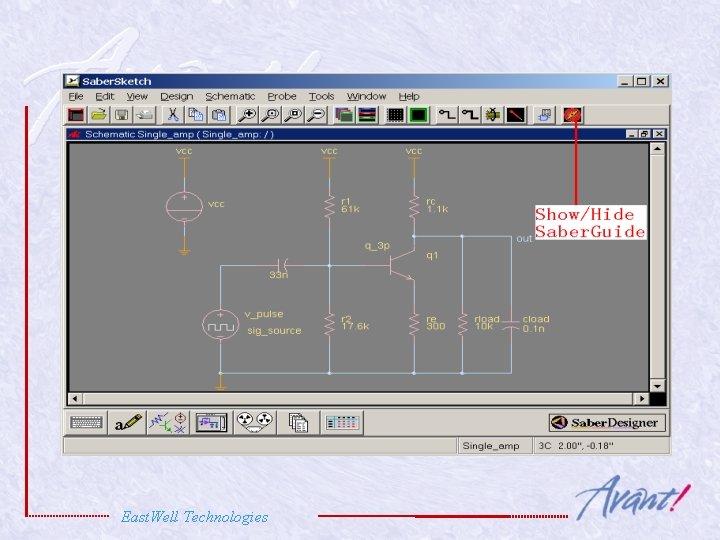Click the "rc 1.1k" resistor label

437,205
